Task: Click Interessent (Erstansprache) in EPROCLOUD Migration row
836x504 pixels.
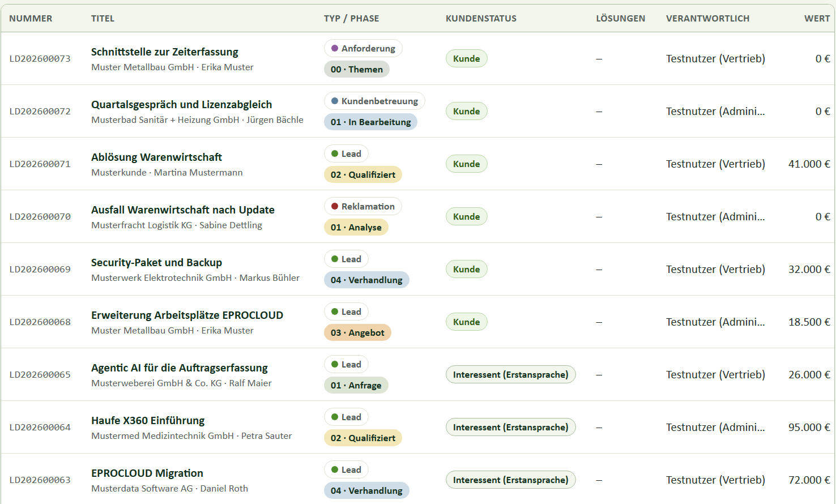Action: pos(511,480)
